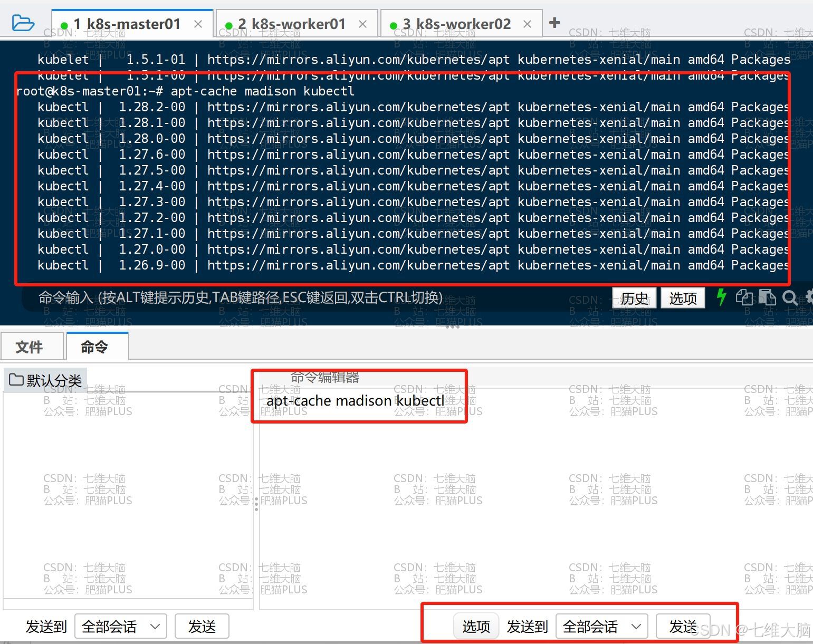The width and height of the screenshot is (813, 644).
Task: Click terminal row 'kubectl | 1.28.1-00'
Action: coord(414,123)
